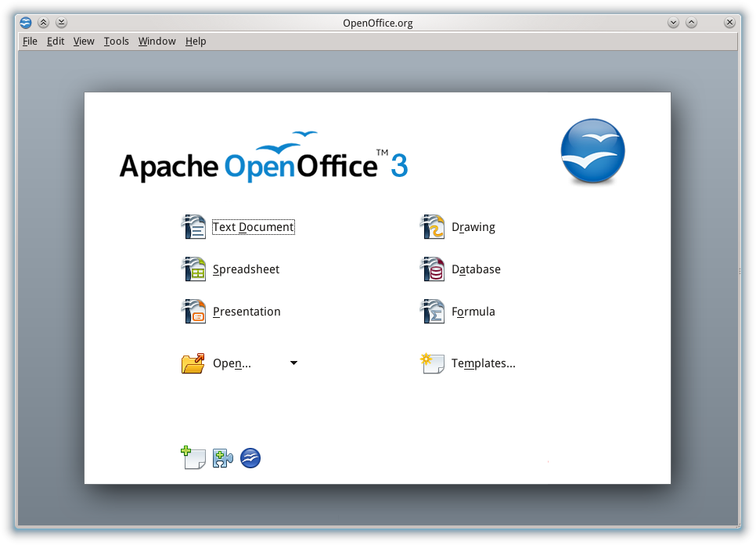
Task: Click the Spreadsheet icon
Action: [193, 269]
